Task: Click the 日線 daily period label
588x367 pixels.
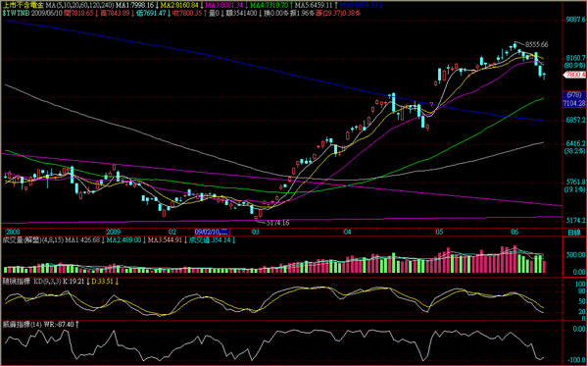Action: (x=573, y=233)
